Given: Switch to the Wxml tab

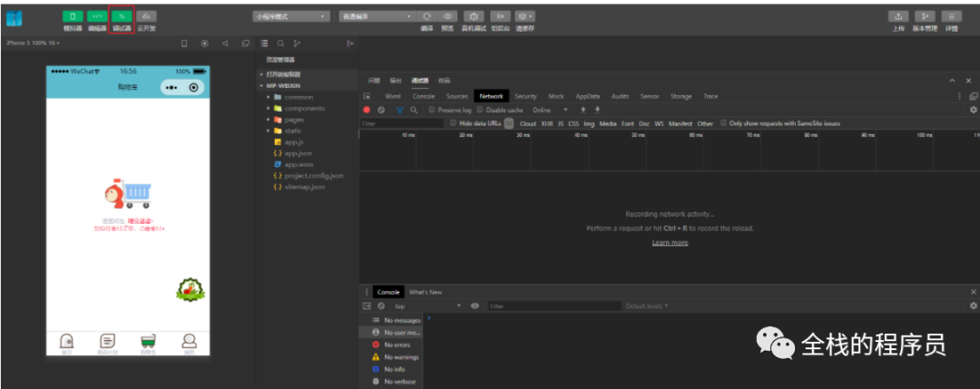Looking at the screenshot, I should coord(393,96).
